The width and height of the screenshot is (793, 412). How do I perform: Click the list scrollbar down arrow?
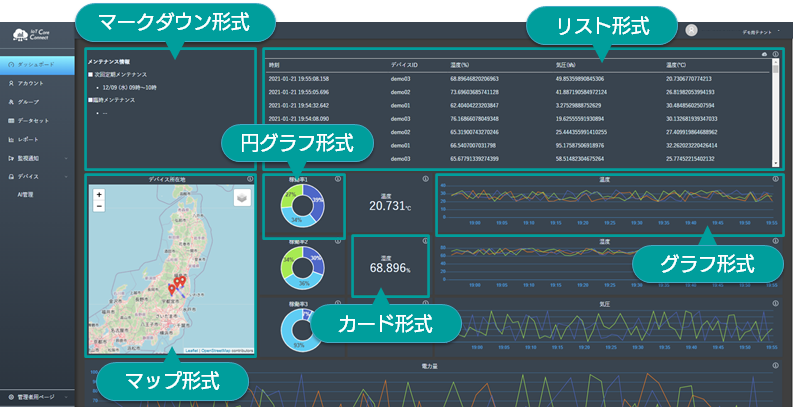point(775,164)
